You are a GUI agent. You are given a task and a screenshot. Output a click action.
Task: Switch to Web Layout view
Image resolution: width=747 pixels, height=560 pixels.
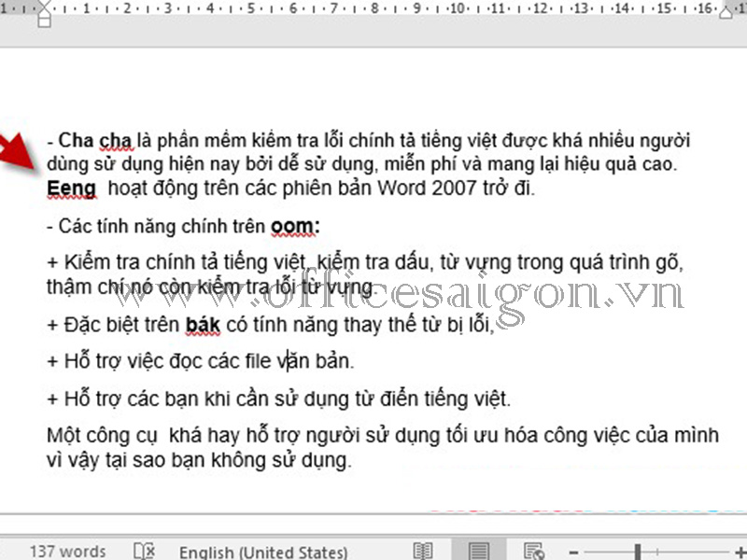[534, 551]
